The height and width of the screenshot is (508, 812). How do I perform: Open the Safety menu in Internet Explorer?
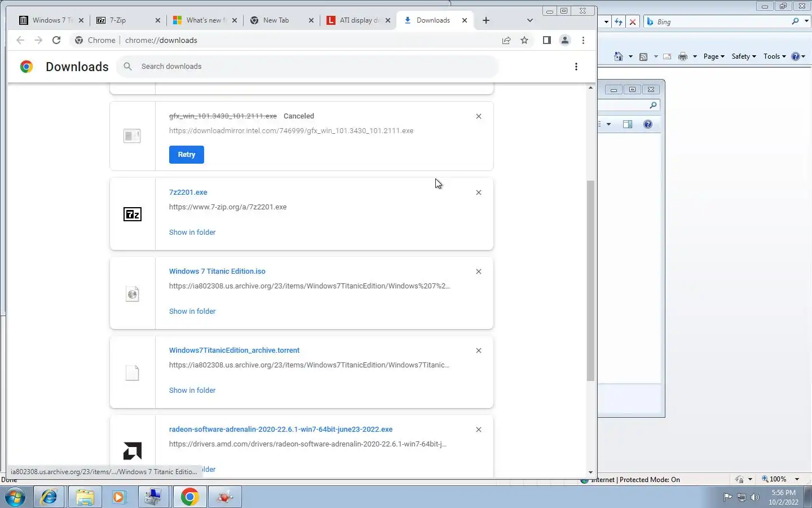(744, 56)
